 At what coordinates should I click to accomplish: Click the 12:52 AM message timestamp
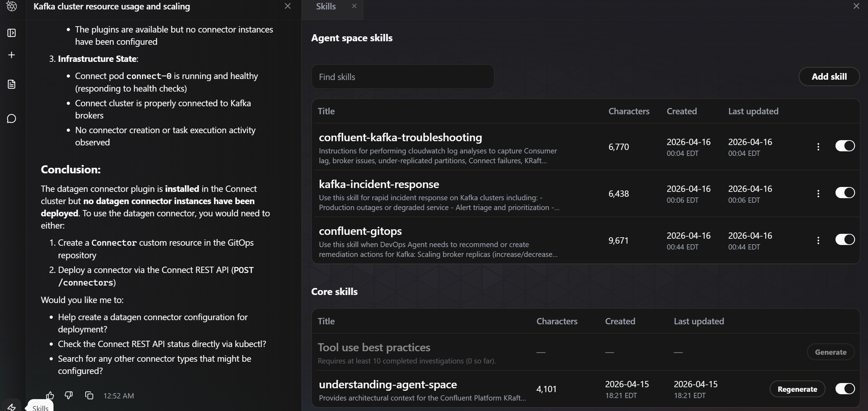(x=119, y=396)
